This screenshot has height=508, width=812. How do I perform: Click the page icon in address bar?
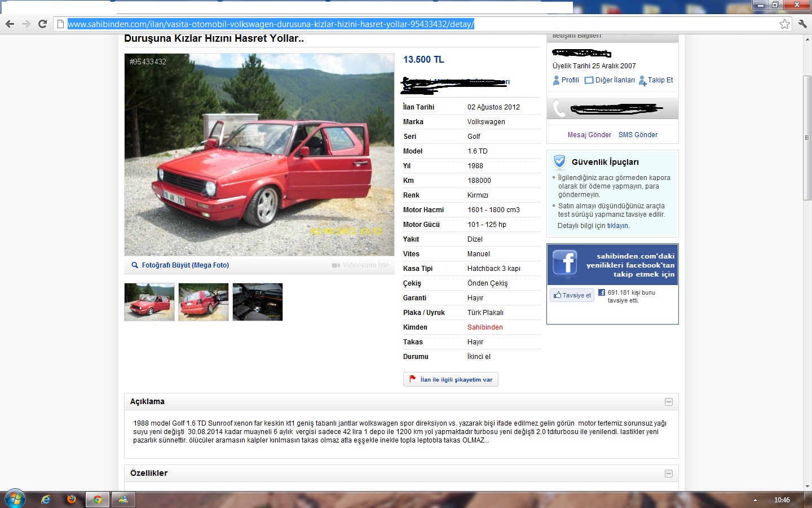coord(61,24)
